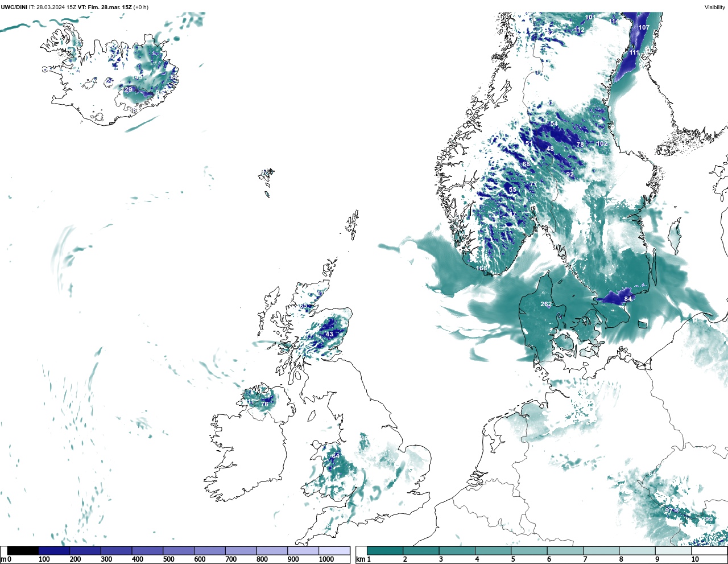
Task: Click the 'UWC/DINI' header text
Action: [14, 7]
